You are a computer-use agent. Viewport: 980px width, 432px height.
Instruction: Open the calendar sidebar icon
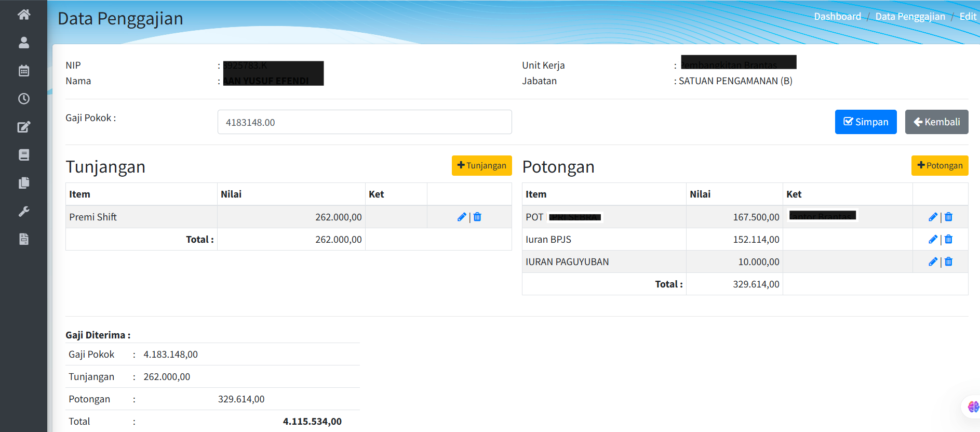(x=24, y=71)
